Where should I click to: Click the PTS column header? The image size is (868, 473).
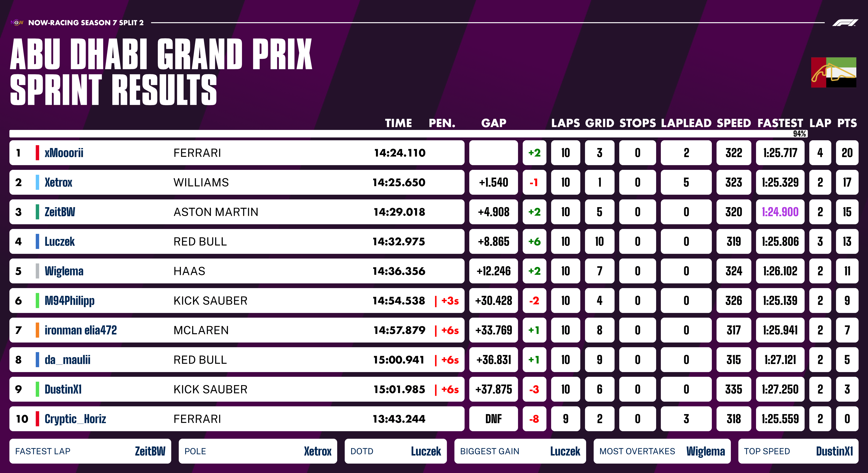point(847,123)
